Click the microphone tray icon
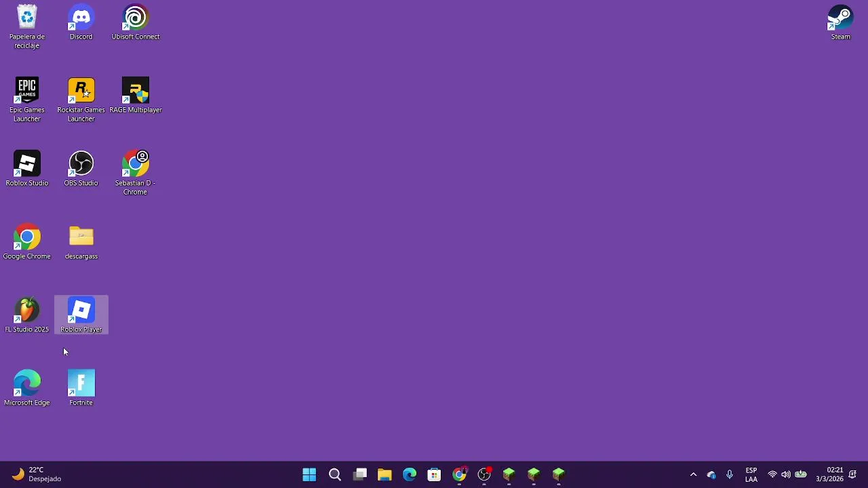The height and width of the screenshot is (488, 868). coord(730,474)
